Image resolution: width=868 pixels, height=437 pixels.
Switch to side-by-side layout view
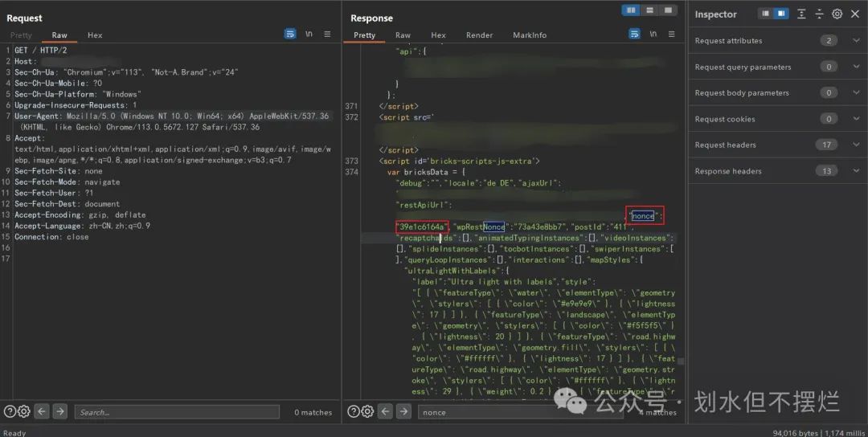coord(631,10)
